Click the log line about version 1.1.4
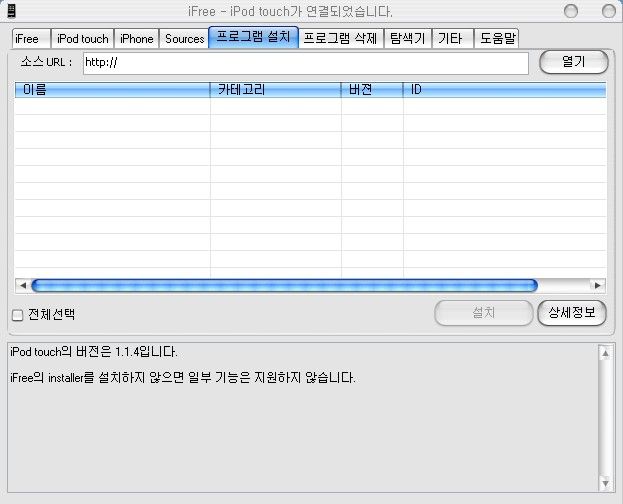 (94, 352)
